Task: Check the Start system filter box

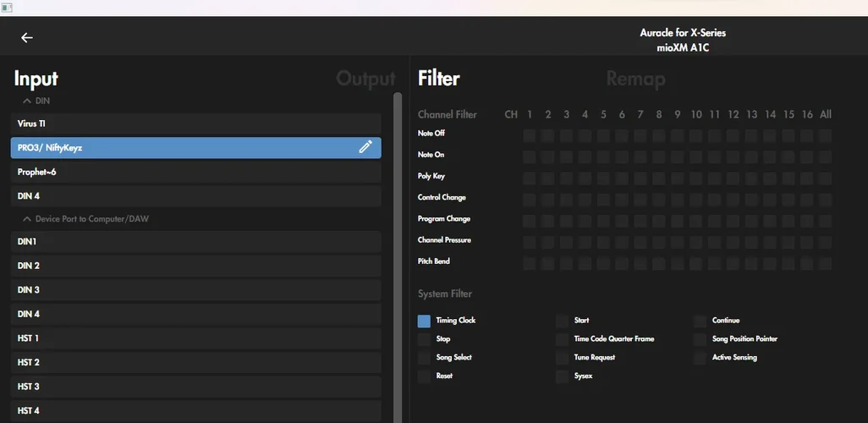Action: tap(563, 321)
